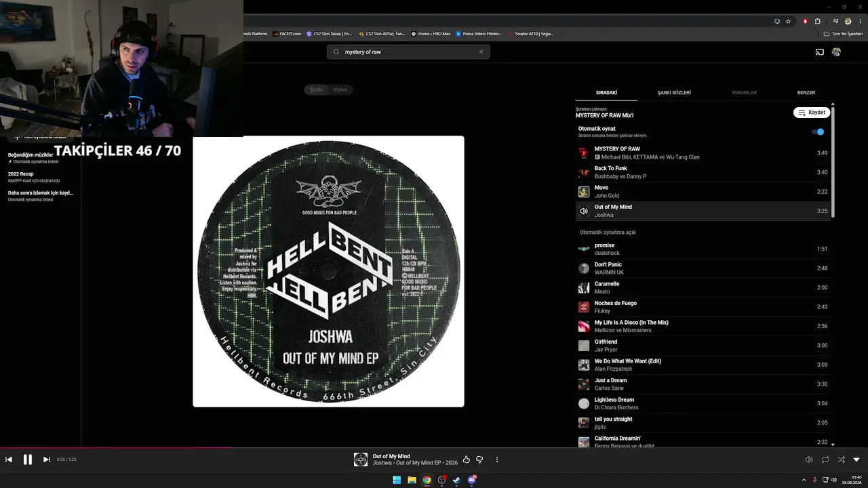This screenshot has height=488, width=868.
Task: Clear the search box with the X
Action: pos(481,52)
